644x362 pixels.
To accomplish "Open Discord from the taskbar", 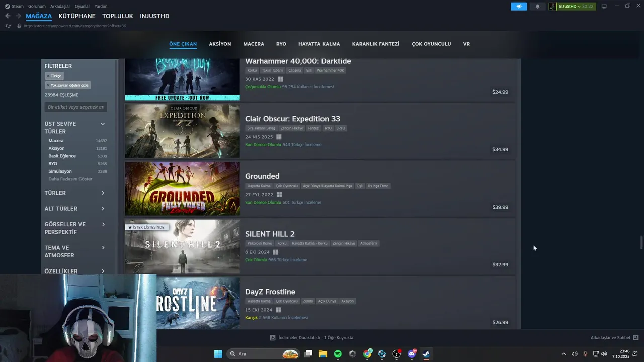I will 412,354.
